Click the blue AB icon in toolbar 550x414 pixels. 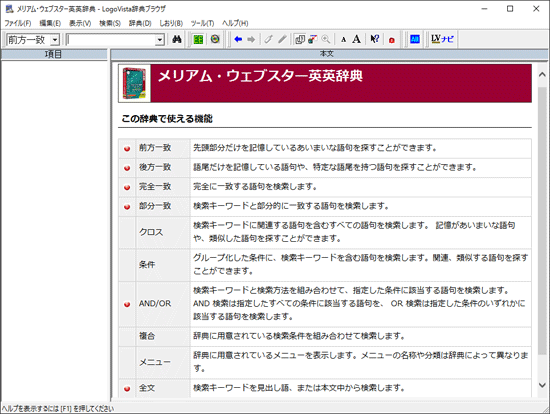click(x=415, y=39)
